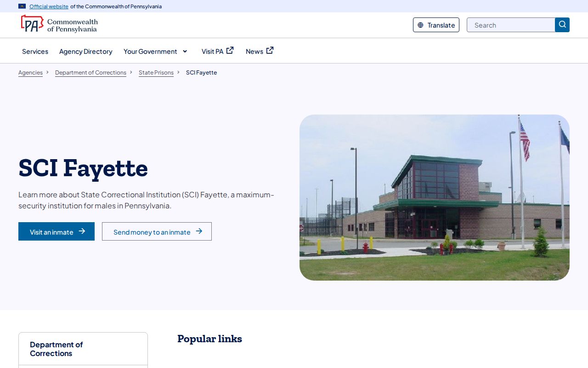Expand the Your Government dropdown chevron
This screenshot has height=368, width=588.
coord(185,52)
